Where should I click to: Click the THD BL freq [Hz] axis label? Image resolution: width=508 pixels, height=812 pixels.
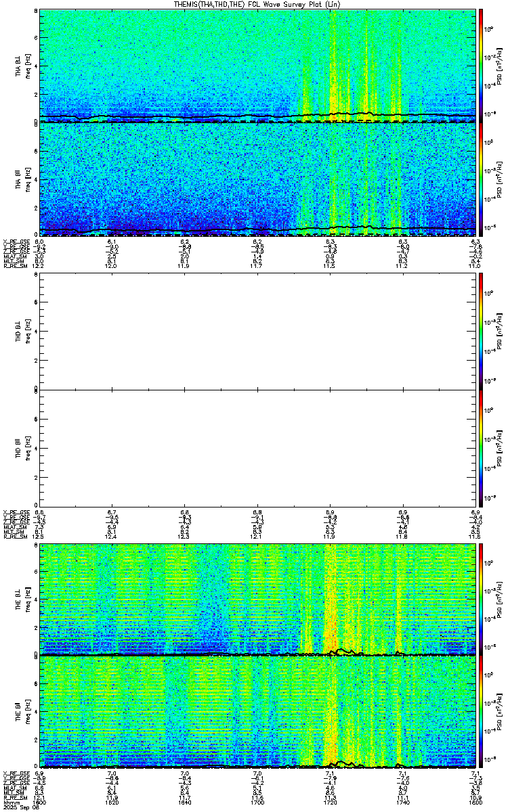(x=27, y=331)
